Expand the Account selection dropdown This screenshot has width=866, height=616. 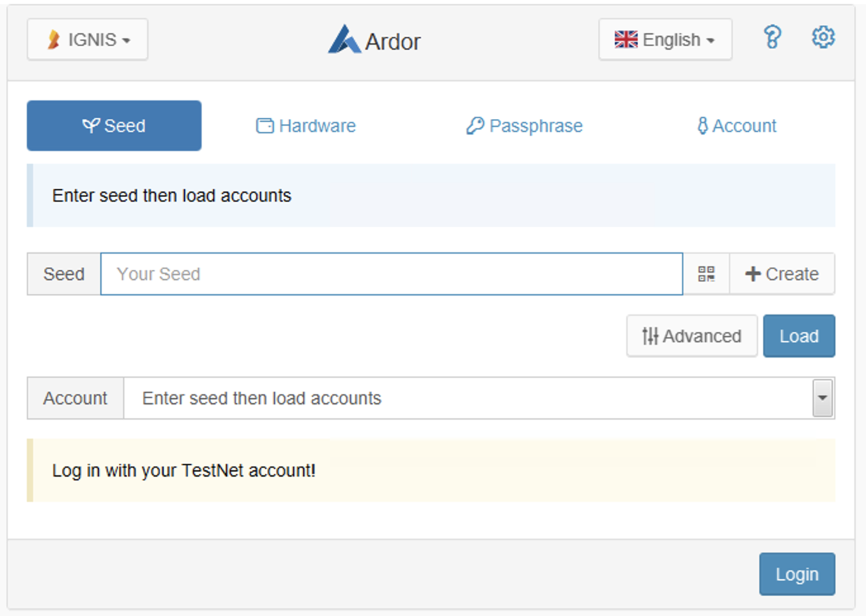coord(823,397)
